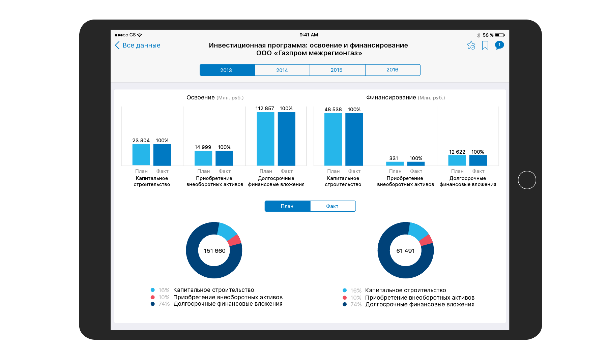Switch donut charts to План
Screen dimensions: 607x364
click(x=287, y=206)
